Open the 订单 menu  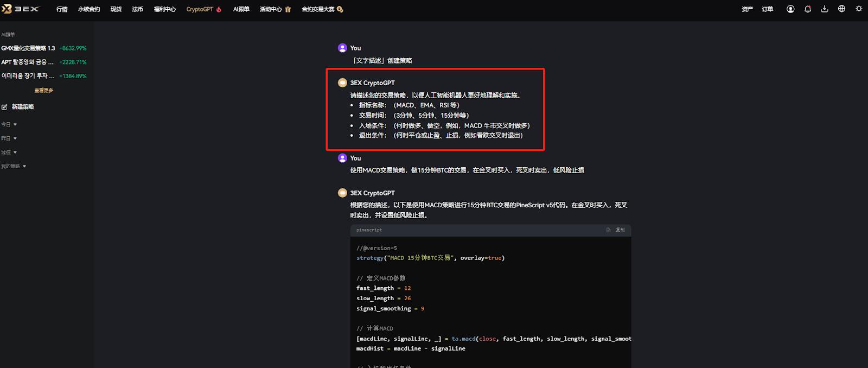coord(767,9)
